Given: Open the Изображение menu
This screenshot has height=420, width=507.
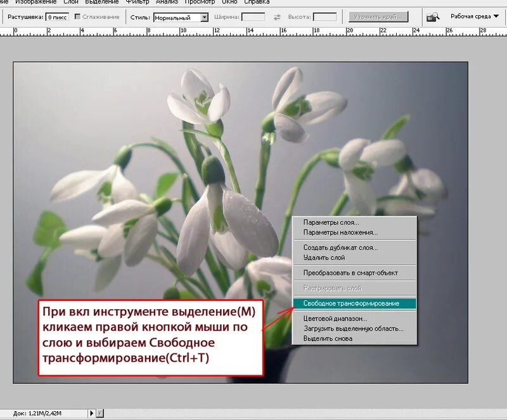Looking at the screenshot, I should (x=36, y=2).
